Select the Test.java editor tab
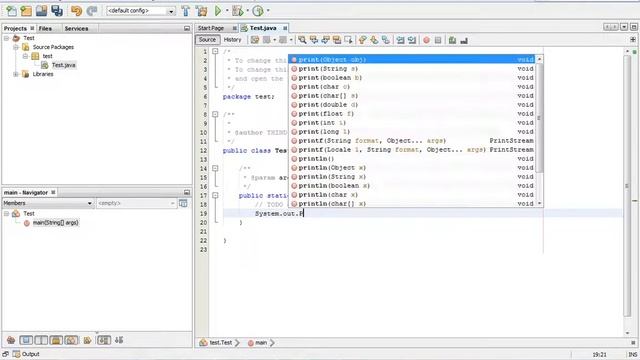This screenshot has height=360, width=640. pos(263,28)
